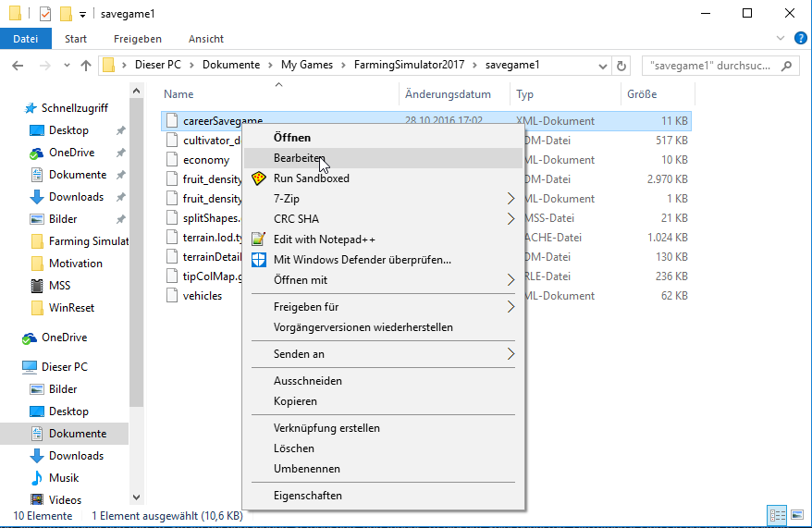Click FarmingSimulator2017 in breadcrumb
Viewport: 812px width, 528px height.
click(x=409, y=65)
